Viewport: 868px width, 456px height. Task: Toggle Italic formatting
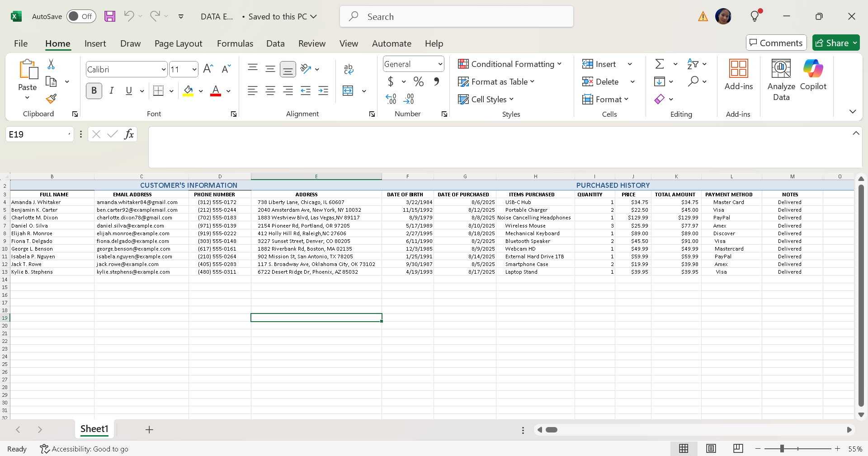(x=111, y=90)
